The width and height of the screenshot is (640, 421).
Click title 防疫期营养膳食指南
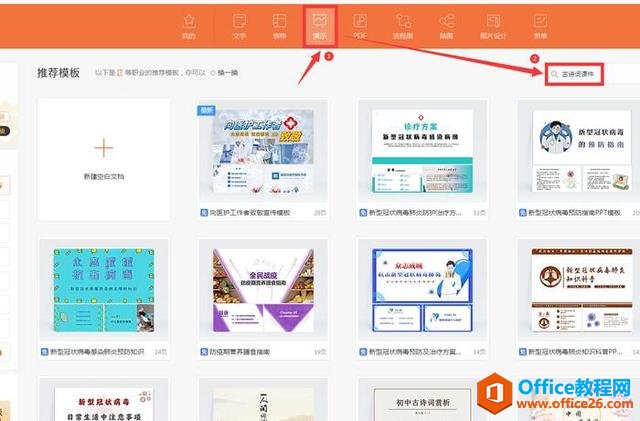pos(240,352)
